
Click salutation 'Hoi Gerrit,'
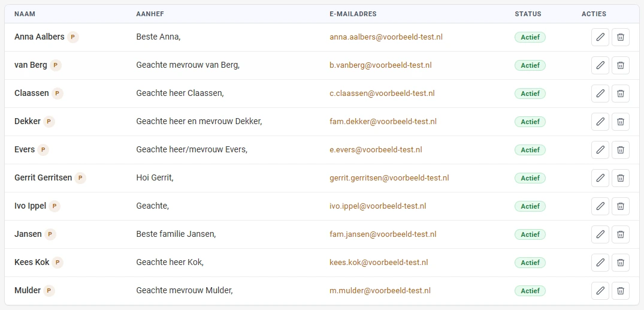click(x=155, y=178)
